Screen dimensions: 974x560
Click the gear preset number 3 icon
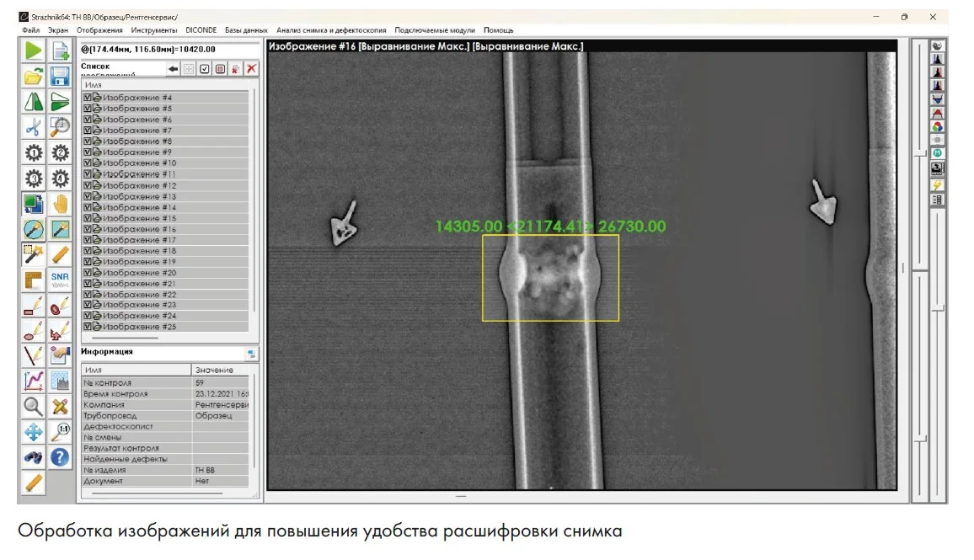pyautogui.click(x=34, y=179)
